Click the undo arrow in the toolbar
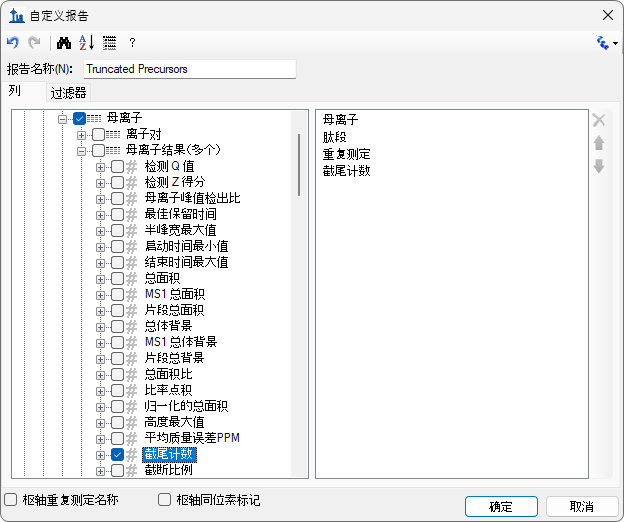 [13, 43]
